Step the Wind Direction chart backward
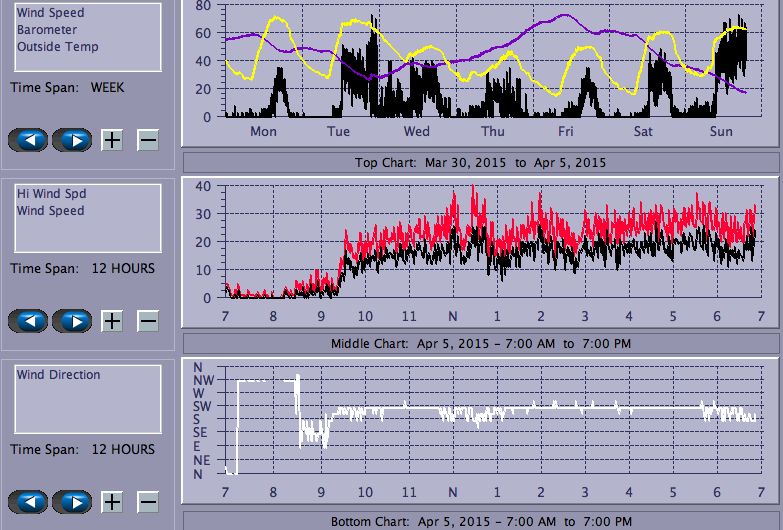The width and height of the screenshot is (783, 530). [29, 502]
